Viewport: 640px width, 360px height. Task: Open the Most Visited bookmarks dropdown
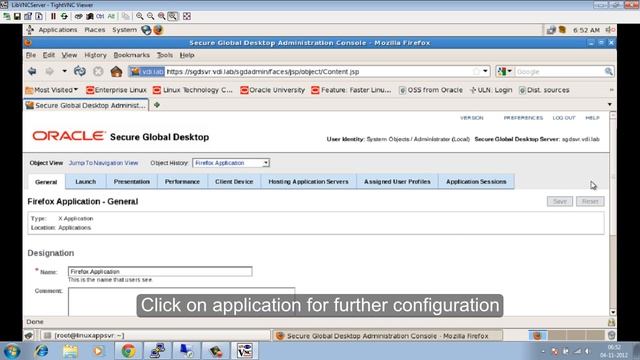[51, 90]
